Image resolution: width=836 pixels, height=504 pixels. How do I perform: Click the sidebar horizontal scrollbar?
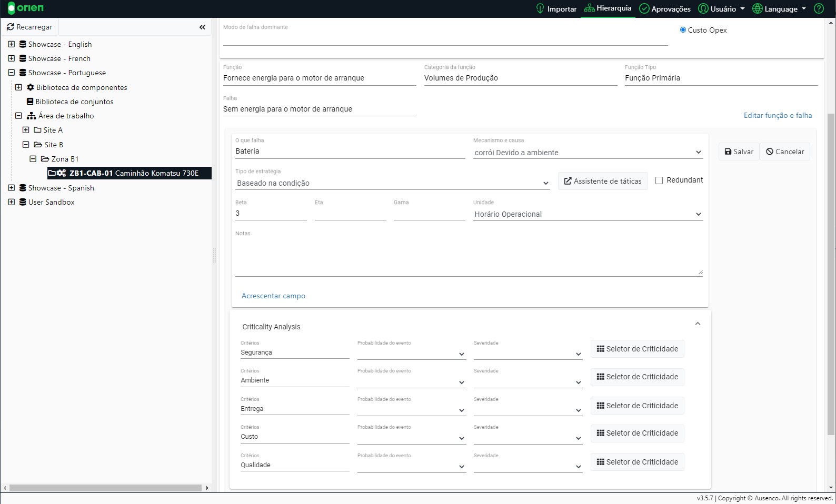pyautogui.click(x=105, y=488)
